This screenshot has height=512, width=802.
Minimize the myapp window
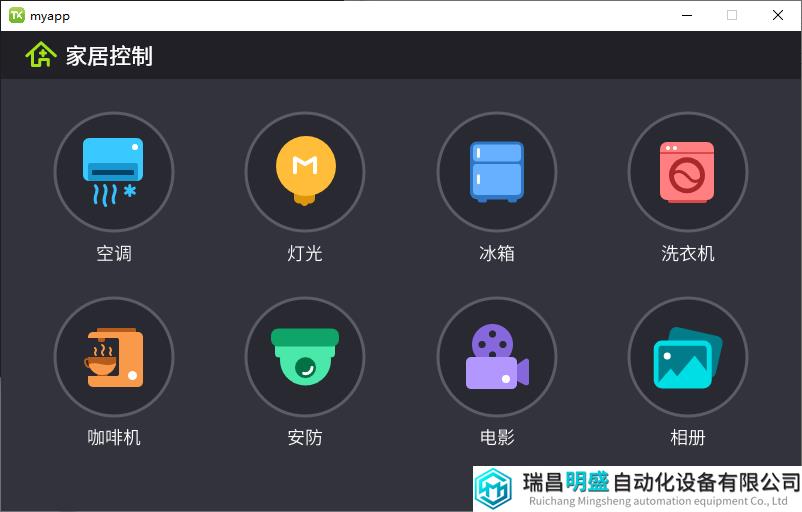pos(687,15)
